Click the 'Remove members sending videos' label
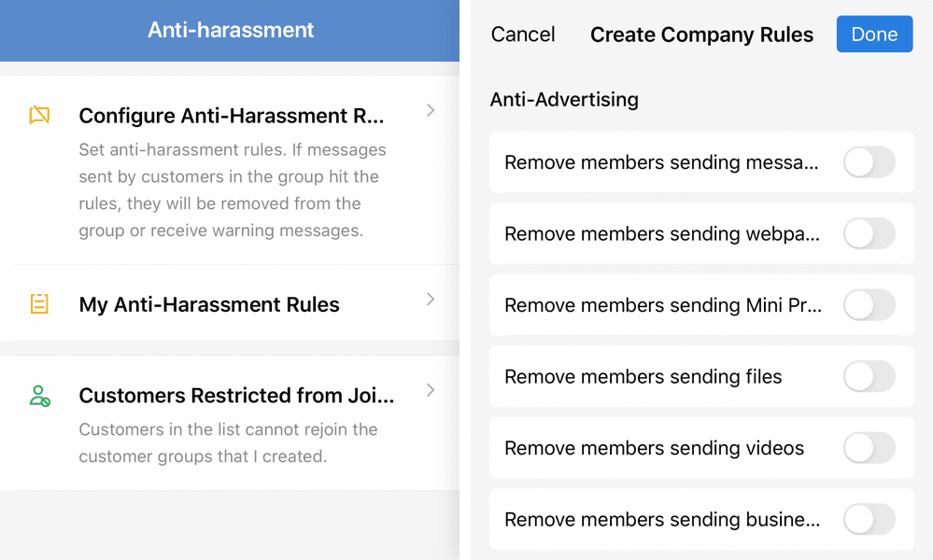 tap(655, 448)
